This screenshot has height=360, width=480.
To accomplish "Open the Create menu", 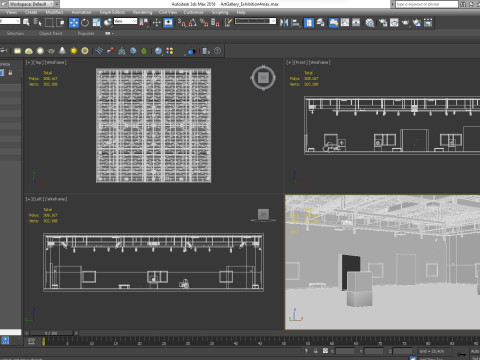I will (x=31, y=12).
